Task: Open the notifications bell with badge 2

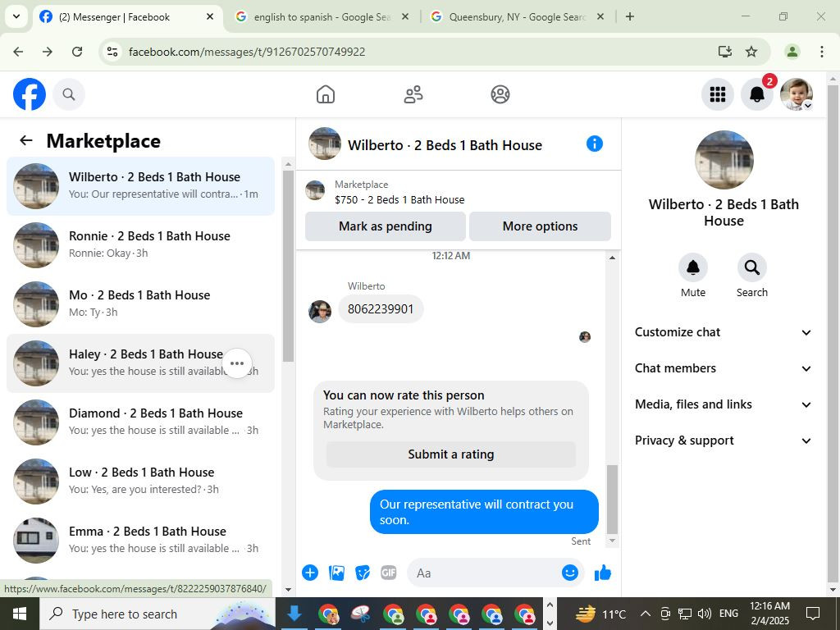Action: coord(757,94)
